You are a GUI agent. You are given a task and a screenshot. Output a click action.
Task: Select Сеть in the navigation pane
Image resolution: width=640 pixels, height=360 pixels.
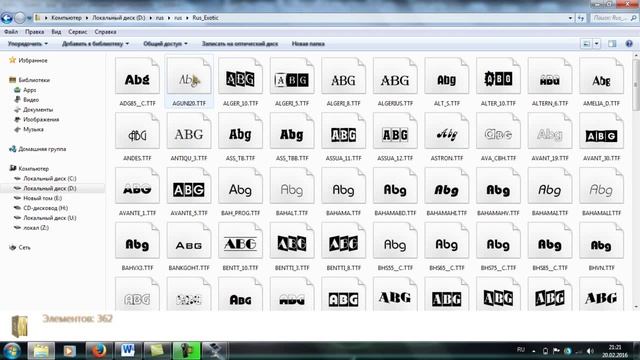point(24,247)
